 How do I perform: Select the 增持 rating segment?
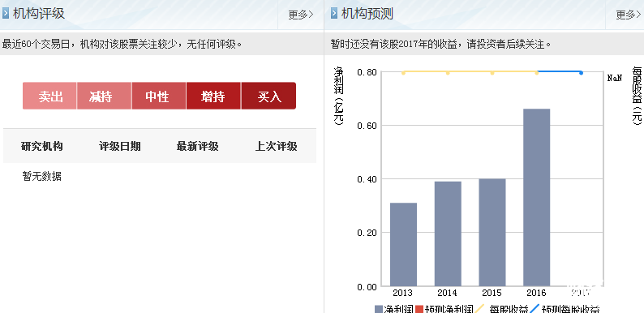point(213,96)
